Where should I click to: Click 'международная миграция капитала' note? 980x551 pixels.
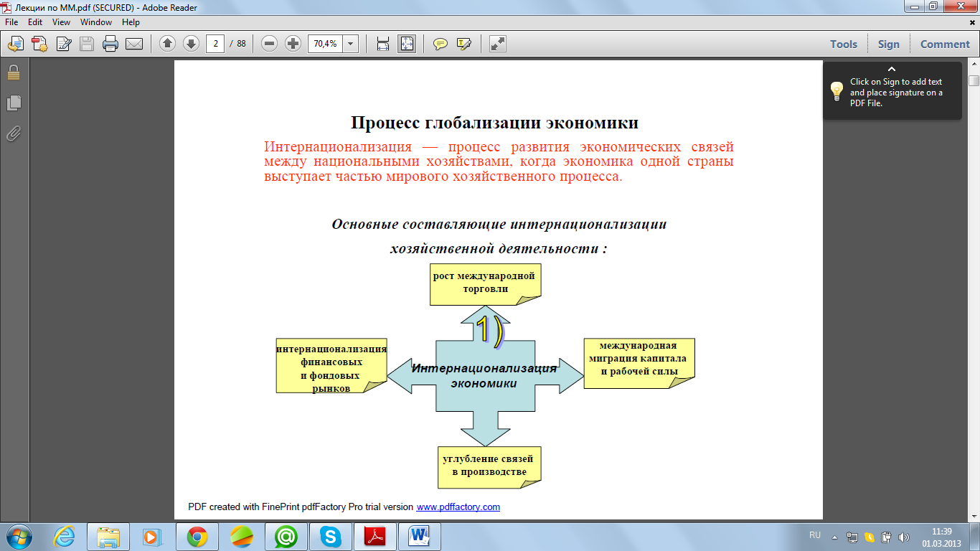tap(639, 363)
